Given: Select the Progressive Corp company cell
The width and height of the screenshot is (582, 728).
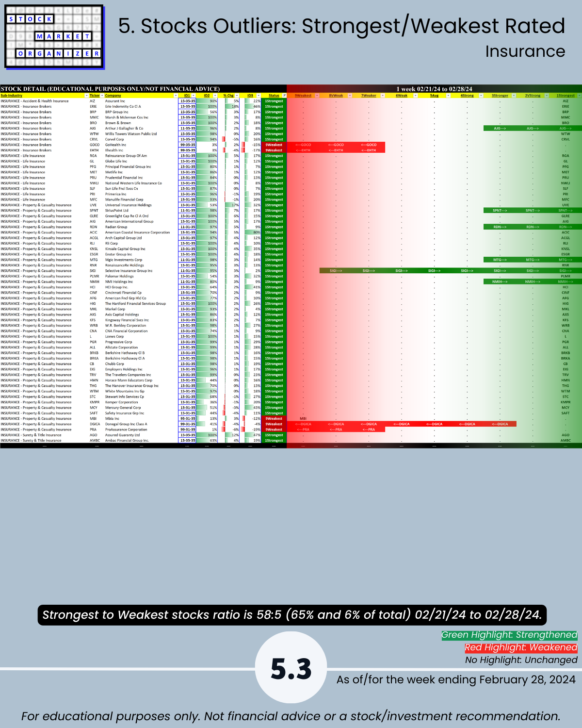Looking at the screenshot, I should point(141,342).
